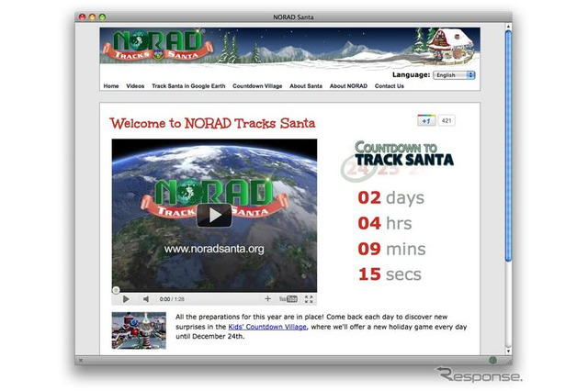Viewport: 588px width, 391px height.
Task: Zoom the NORAD Santa window with green button
Action: 102,17
